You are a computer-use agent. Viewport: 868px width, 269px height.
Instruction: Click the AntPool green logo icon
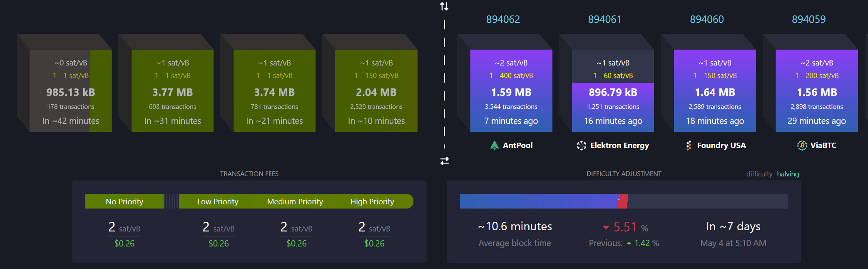pos(494,146)
